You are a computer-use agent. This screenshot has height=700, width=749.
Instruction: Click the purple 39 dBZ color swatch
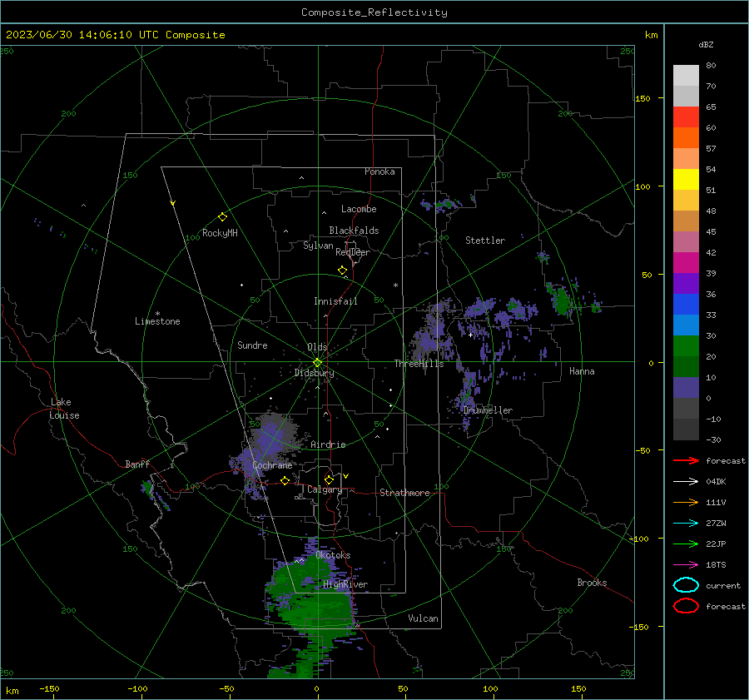pos(686,283)
